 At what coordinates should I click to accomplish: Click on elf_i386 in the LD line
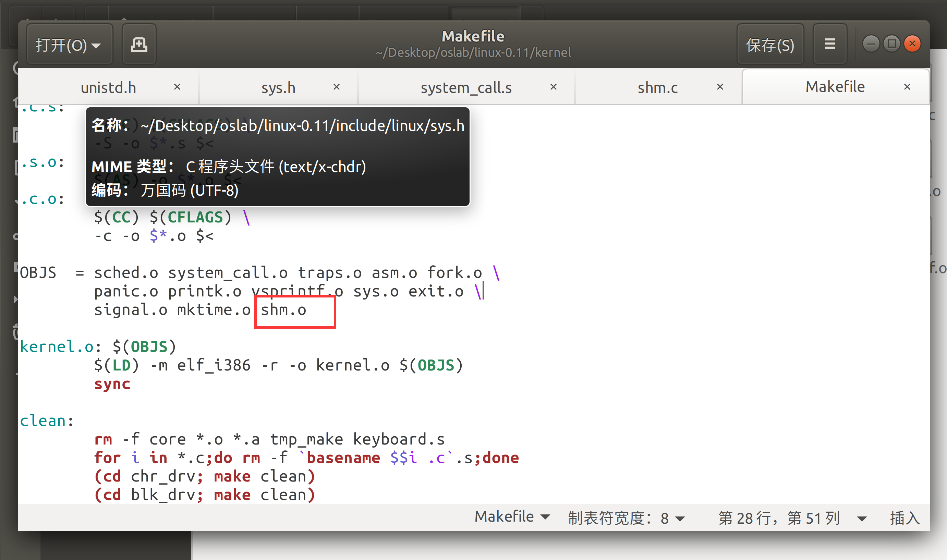pos(214,365)
